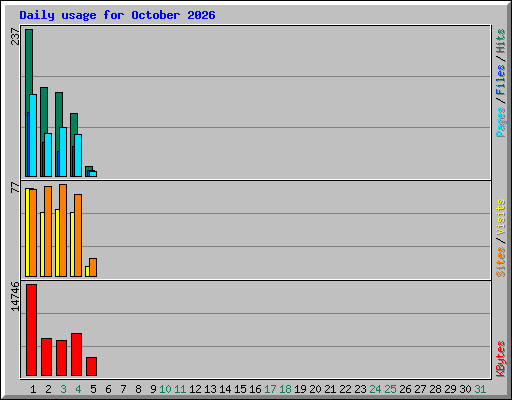Click the 237 axis maximum value
Screen dimensions: 512x400
(x=15, y=36)
